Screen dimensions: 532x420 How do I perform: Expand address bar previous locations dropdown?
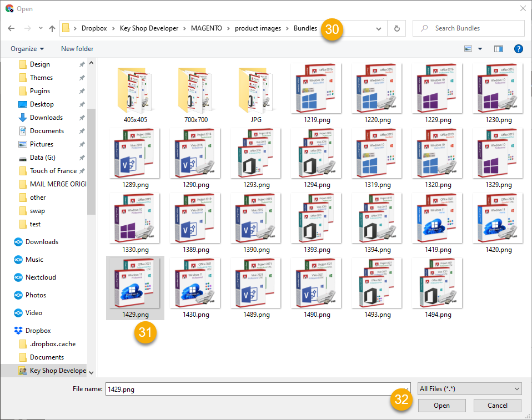pos(379,28)
